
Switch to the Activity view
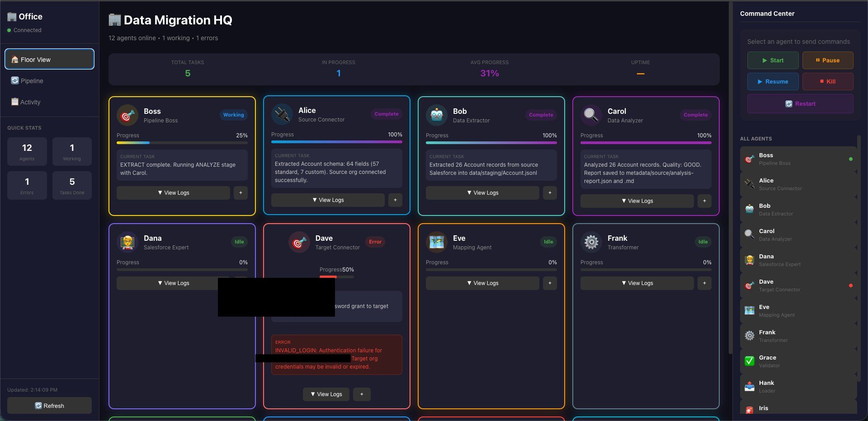click(x=30, y=102)
